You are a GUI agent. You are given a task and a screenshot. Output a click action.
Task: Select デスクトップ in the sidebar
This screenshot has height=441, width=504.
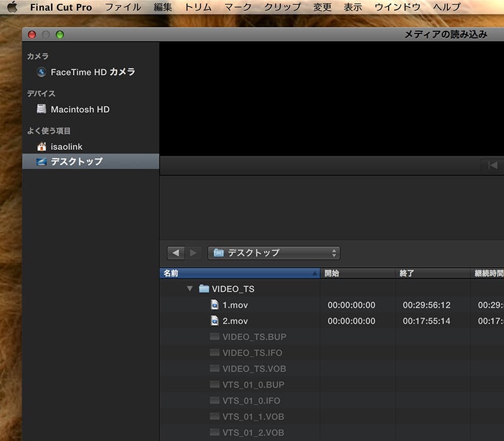coord(91,161)
